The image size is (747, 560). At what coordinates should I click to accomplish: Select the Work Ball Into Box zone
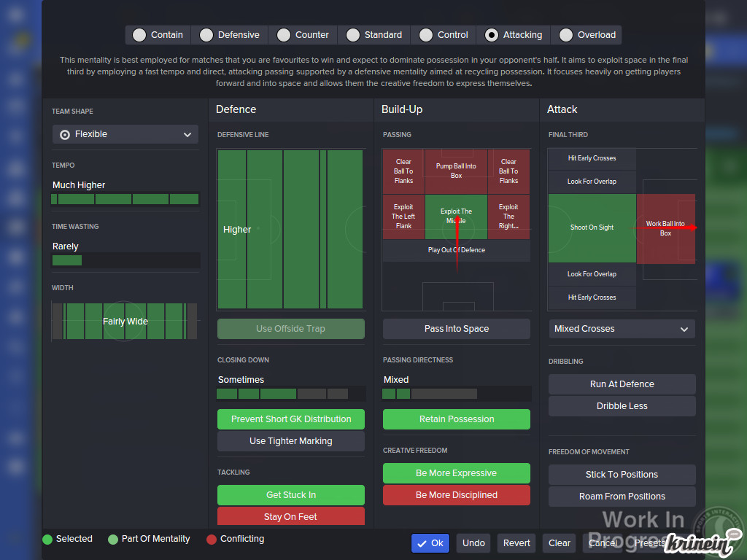665,228
